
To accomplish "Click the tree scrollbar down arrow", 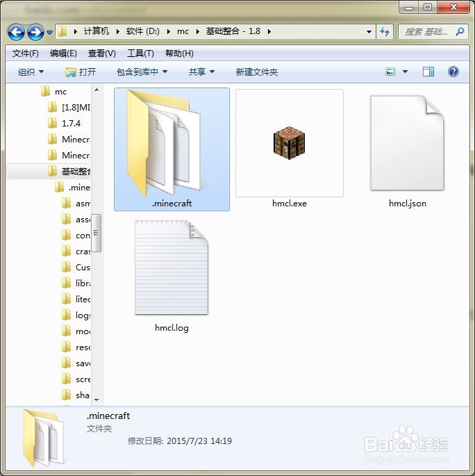I will (x=97, y=400).
